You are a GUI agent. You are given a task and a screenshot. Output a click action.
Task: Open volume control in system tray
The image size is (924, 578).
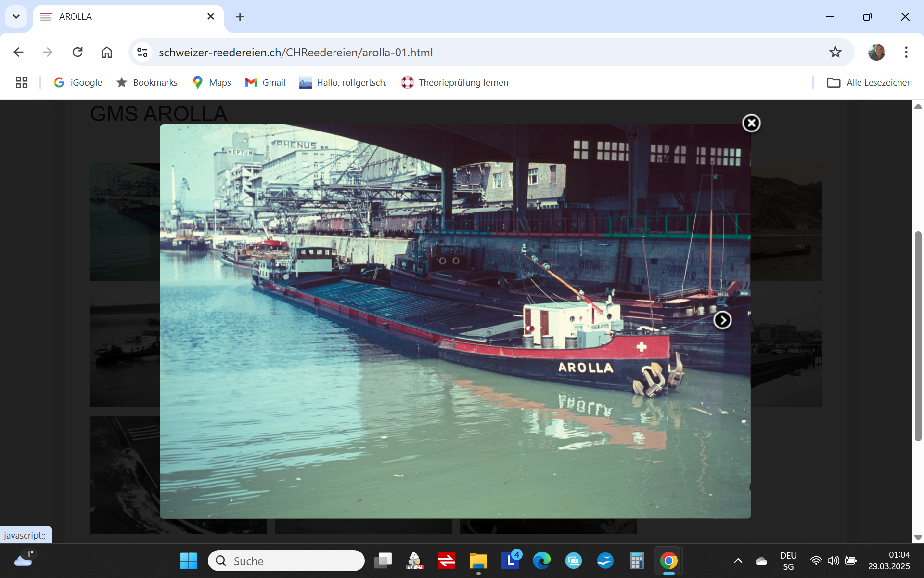[x=833, y=561]
